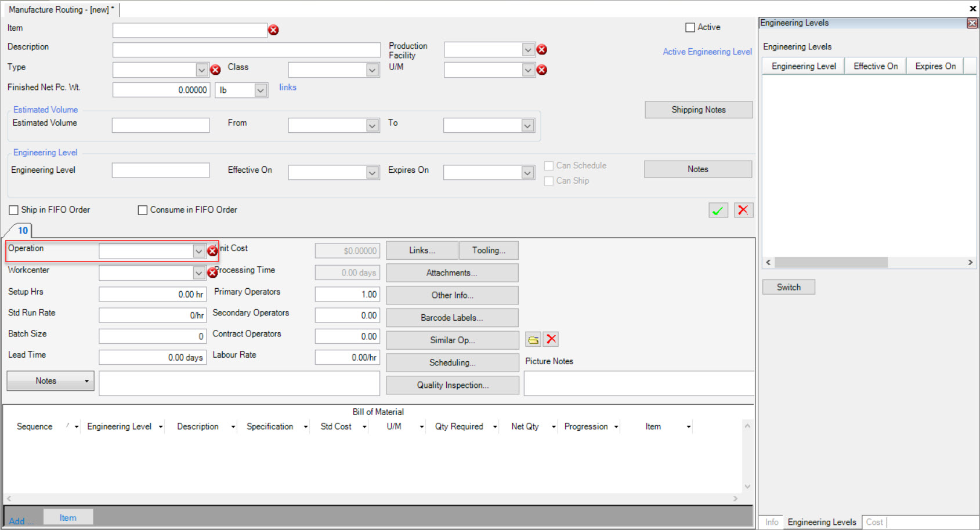This screenshot has width=980, height=530.
Task: Open the Links... button
Action: pyautogui.click(x=422, y=251)
